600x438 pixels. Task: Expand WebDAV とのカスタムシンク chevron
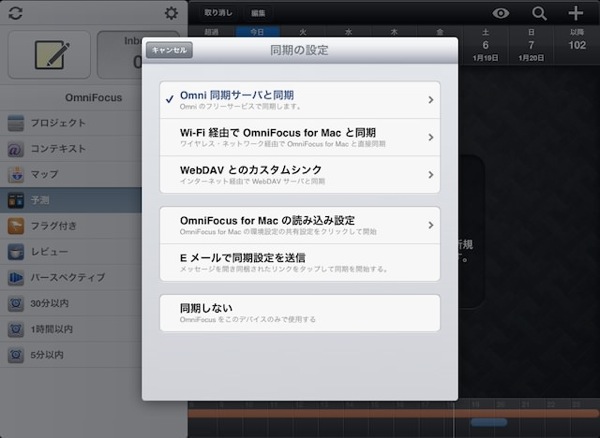point(431,175)
